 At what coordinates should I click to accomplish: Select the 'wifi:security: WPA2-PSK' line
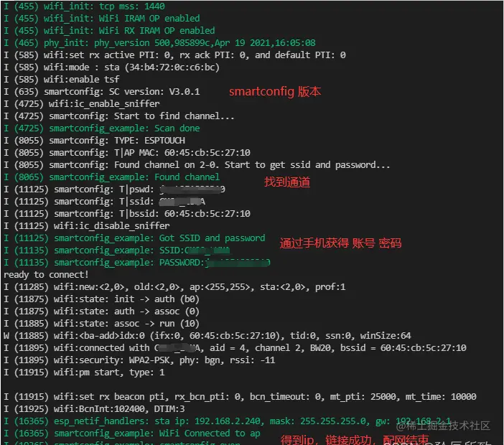point(139,360)
